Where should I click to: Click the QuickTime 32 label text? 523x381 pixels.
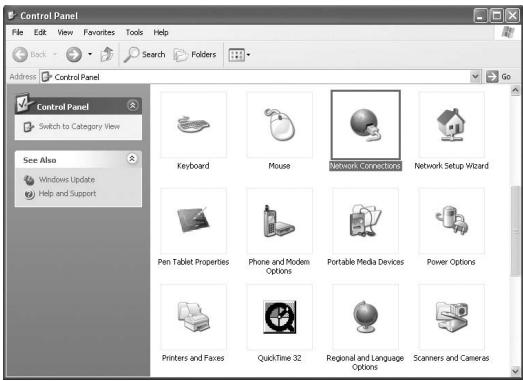[x=280, y=358]
